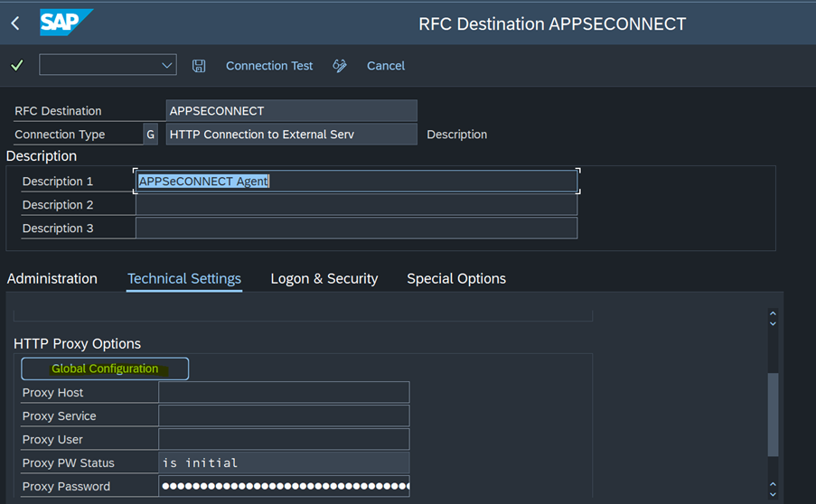The width and height of the screenshot is (816, 504).
Task: Open the Special Options tab
Action: point(456,279)
